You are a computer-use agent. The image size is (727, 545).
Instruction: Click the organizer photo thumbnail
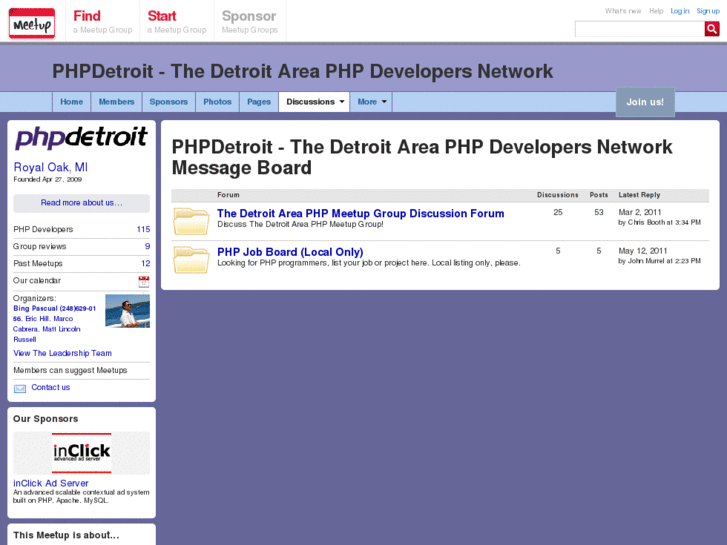point(127,311)
